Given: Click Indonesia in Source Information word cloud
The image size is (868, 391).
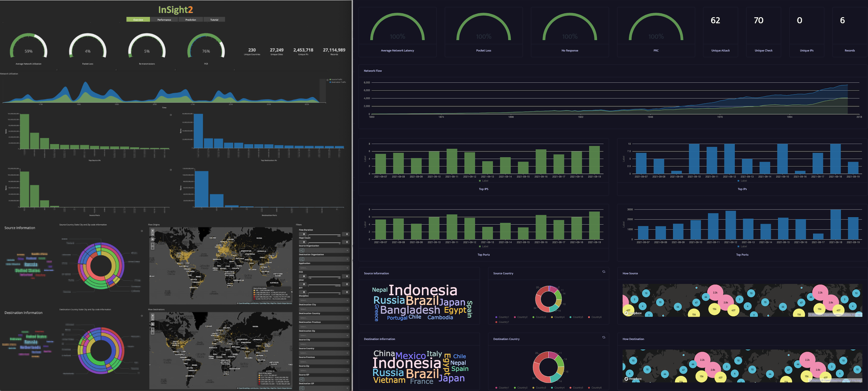Looking at the screenshot, I should [423, 290].
